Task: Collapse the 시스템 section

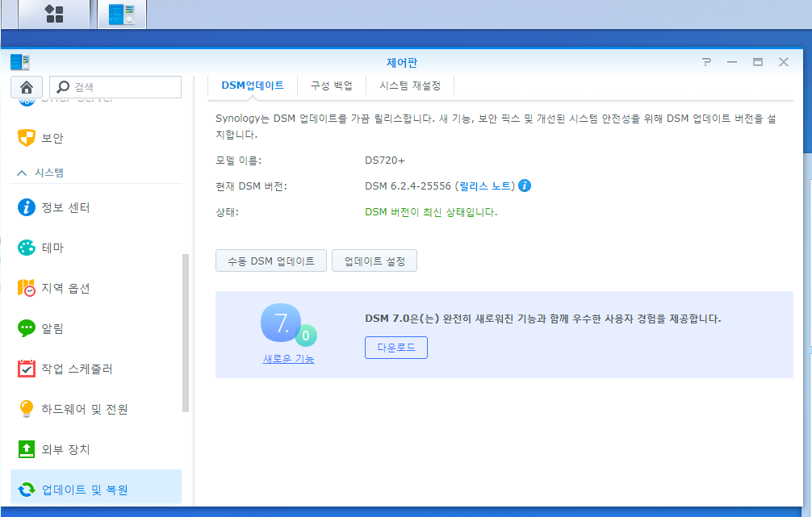Action: 22,173
